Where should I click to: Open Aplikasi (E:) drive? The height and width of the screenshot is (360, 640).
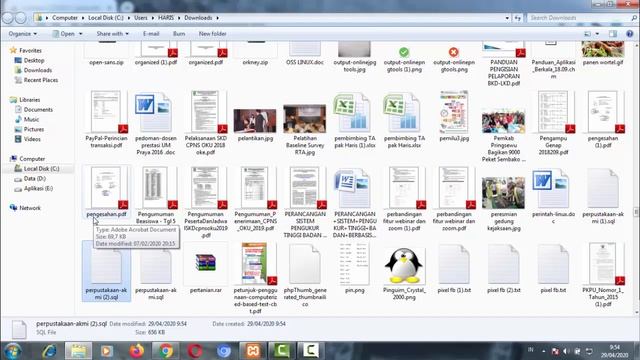point(38,189)
